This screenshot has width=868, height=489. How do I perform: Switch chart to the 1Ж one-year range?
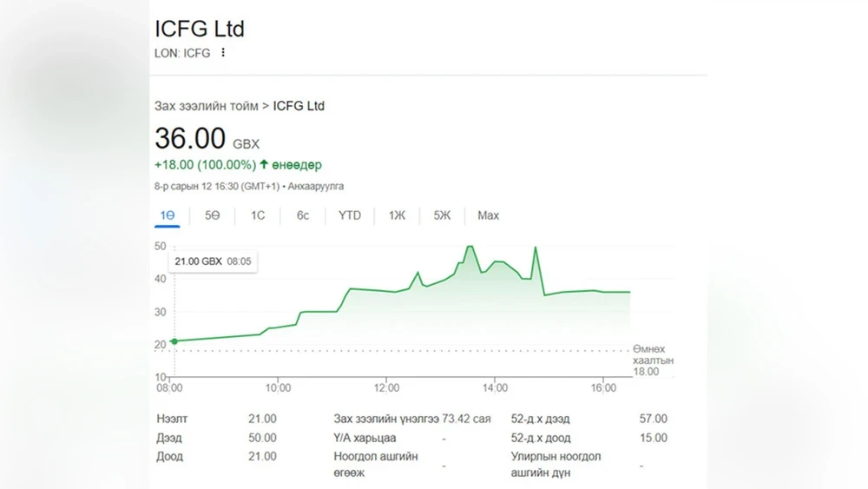(x=397, y=215)
